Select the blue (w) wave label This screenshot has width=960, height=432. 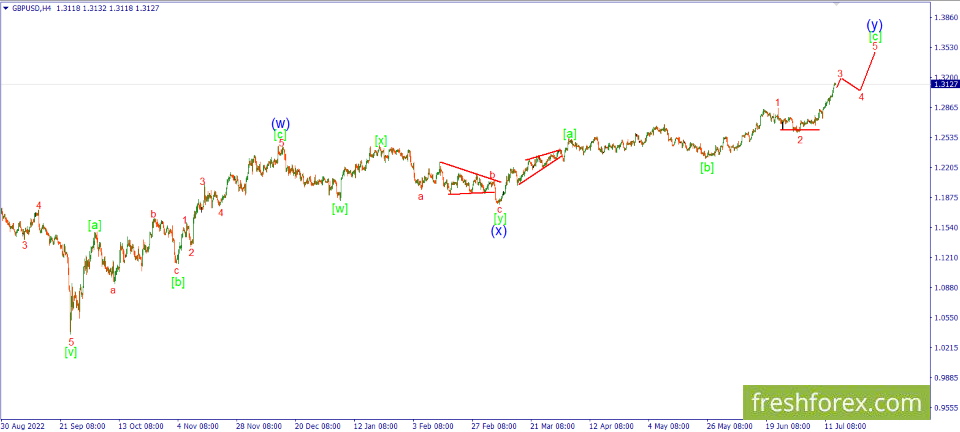pyautogui.click(x=280, y=124)
